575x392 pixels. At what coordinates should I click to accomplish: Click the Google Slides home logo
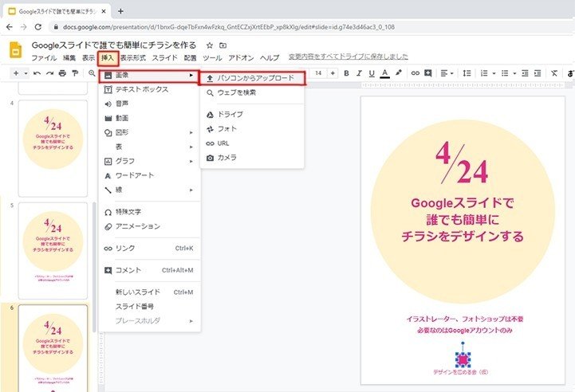pyautogui.click(x=15, y=50)
